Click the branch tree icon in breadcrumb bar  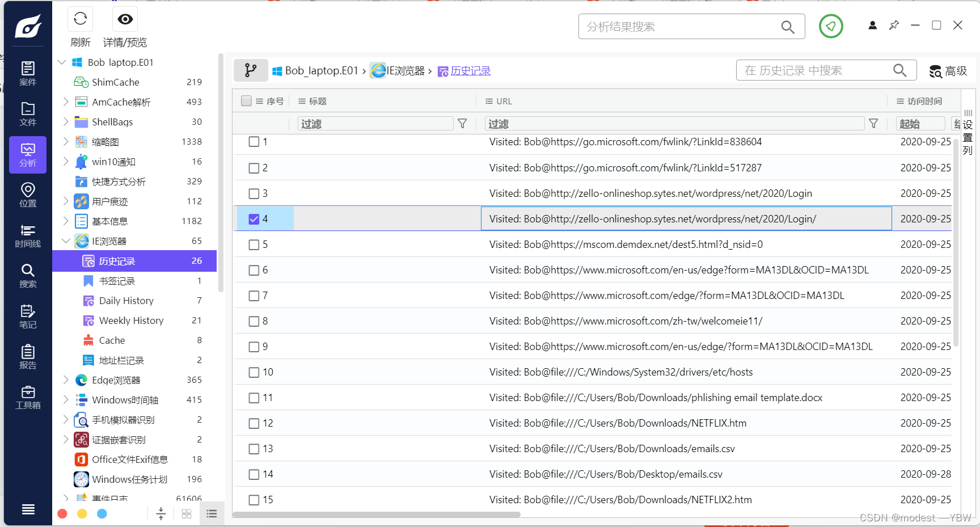coord(250,70)
